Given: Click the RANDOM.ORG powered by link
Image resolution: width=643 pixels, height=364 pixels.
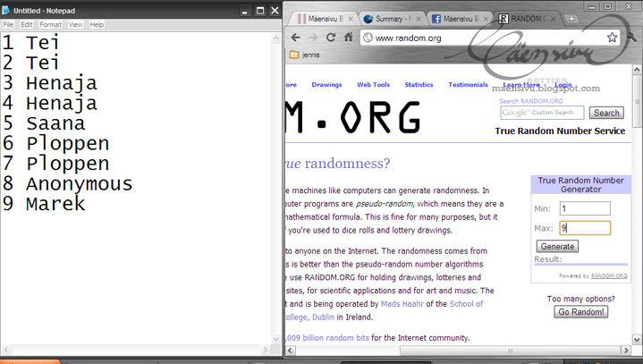Looking at the screenshot, I should point(609,275).
